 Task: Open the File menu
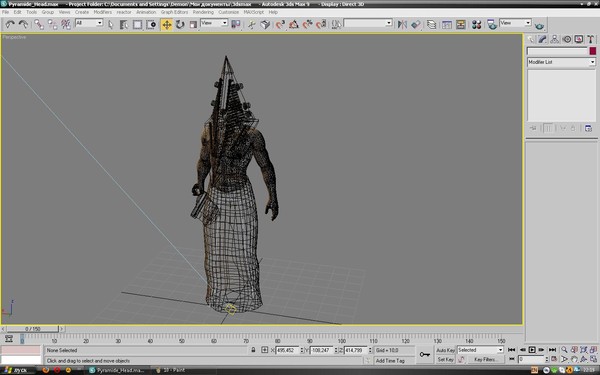(5, 12)
